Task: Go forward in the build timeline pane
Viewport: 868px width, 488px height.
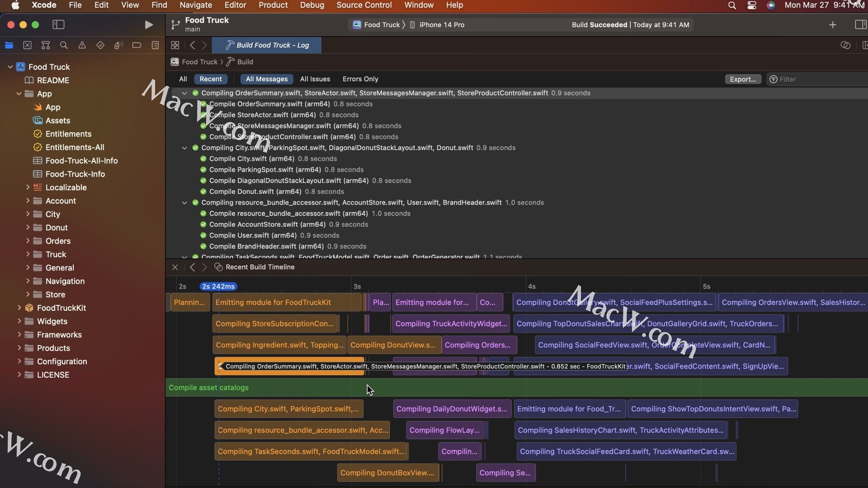Action: coord(204,267)
